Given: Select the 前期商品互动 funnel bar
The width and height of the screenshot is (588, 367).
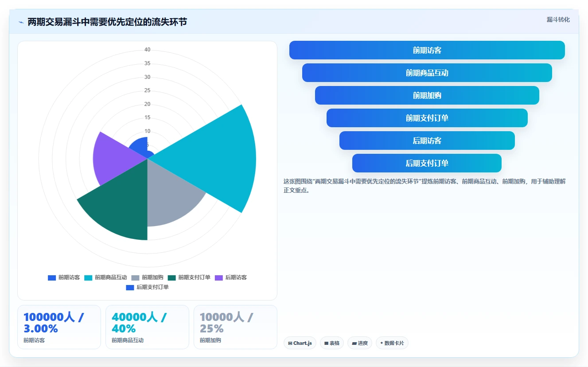Looking at the screenshot, I should click(427, 73).
